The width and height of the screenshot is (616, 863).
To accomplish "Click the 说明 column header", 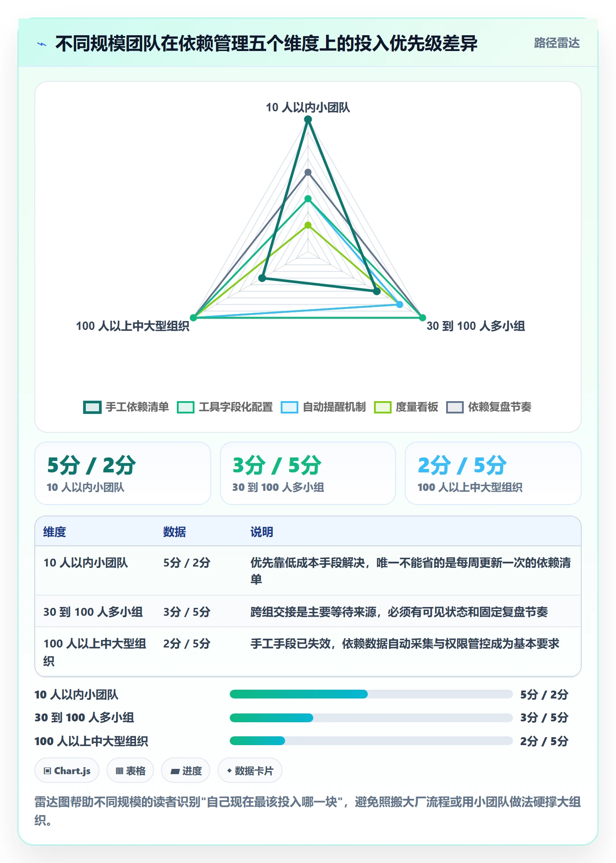I will [x=262, y=532].
